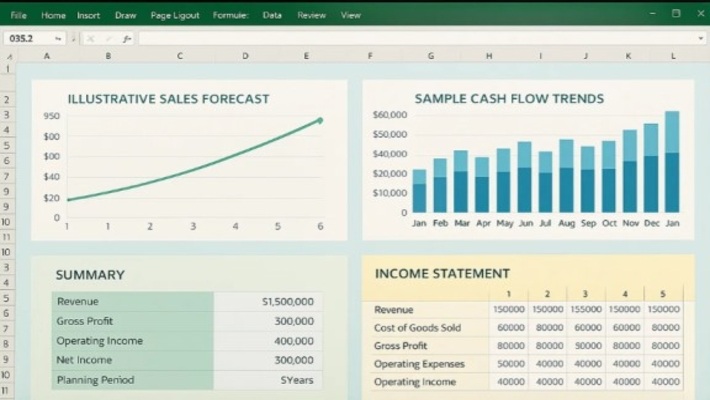710x400 pixels.
Task: Go to the Review tab
Action: 311,15
